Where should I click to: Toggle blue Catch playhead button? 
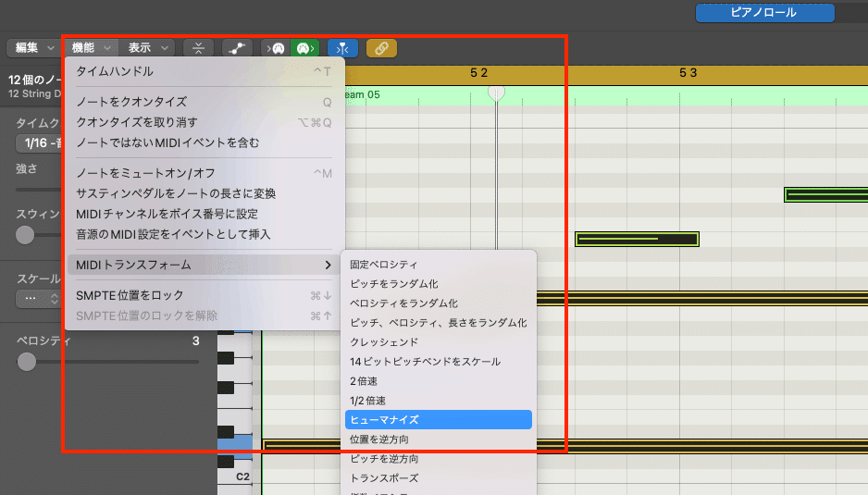click(342, 48)
